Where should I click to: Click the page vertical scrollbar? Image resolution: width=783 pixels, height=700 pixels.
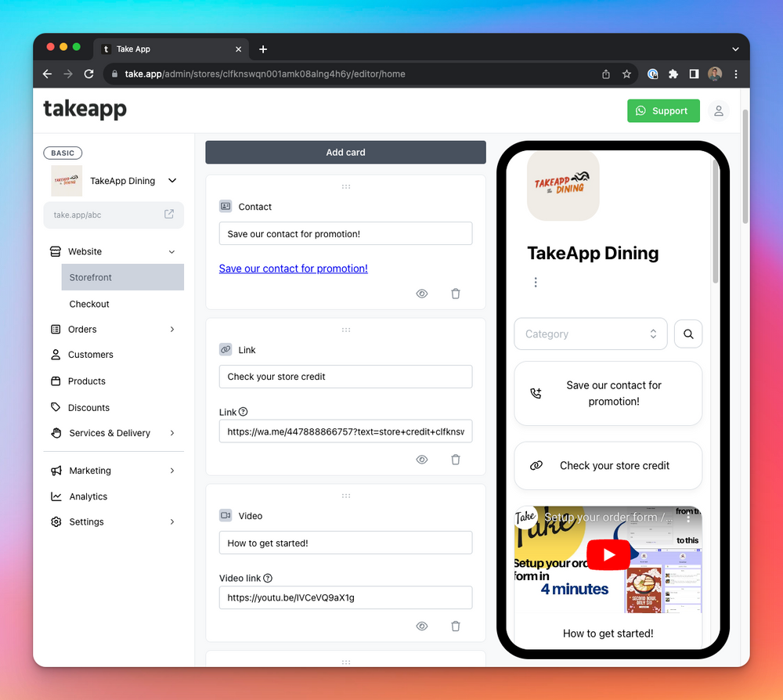[x=745, y=166]
